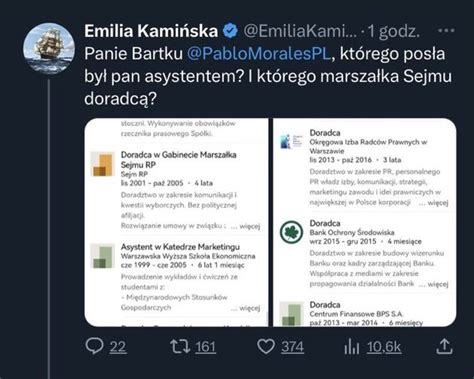Open Emilia Kamińska's sailing ship avatar

[x=49, y=48]
